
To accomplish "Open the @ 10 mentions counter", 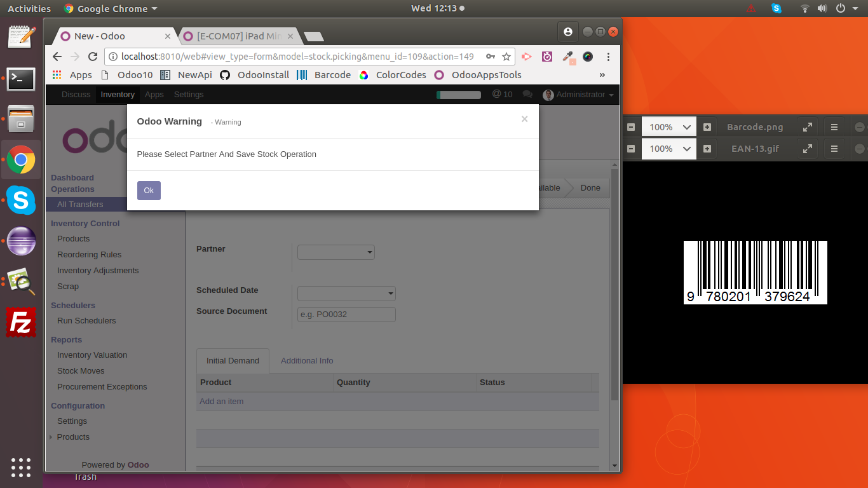I will point(502,94).
